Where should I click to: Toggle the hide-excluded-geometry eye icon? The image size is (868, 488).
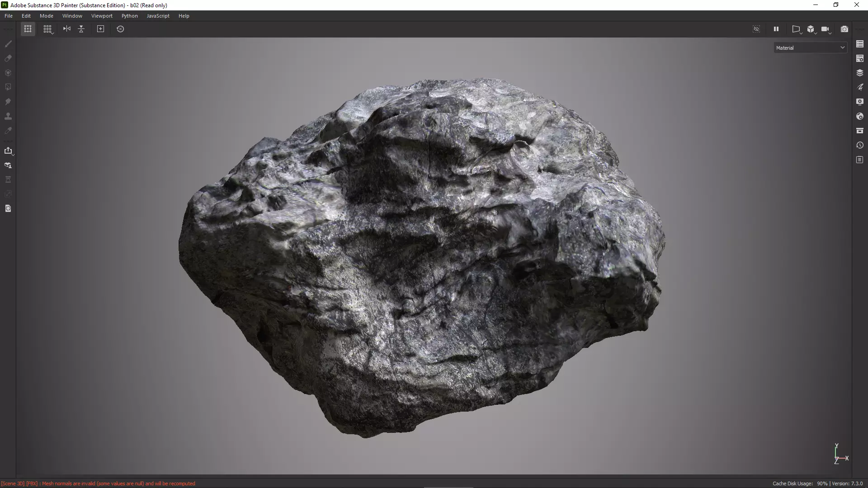tap(756, 29)
